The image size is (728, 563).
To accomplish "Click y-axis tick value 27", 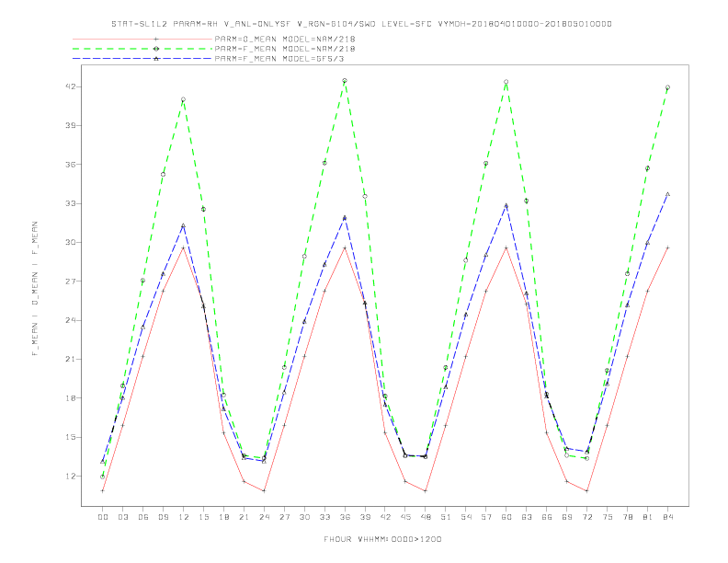I will 71,281.
